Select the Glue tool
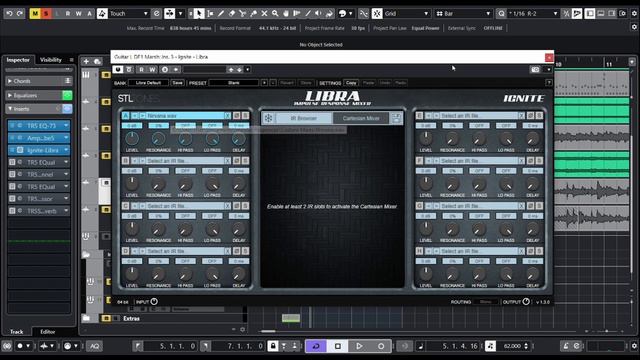 click(x=253, y=13)
